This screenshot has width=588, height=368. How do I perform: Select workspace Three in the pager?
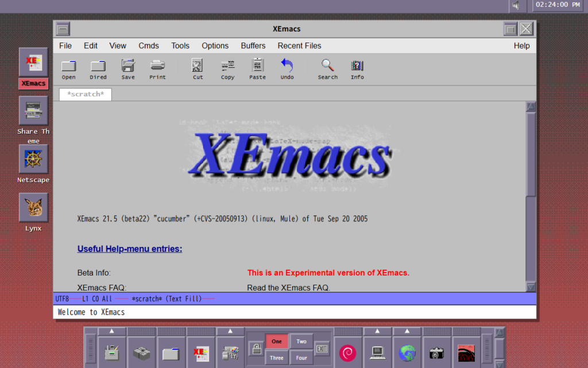point(277,358)
